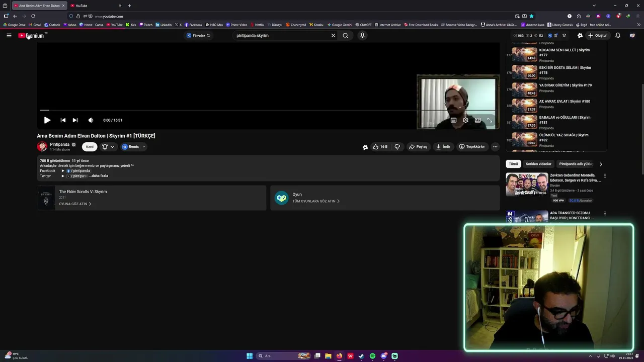This screenshot has width=644, height=362.
Task: Start voice search with microphone
Action: tap(362, 36)
